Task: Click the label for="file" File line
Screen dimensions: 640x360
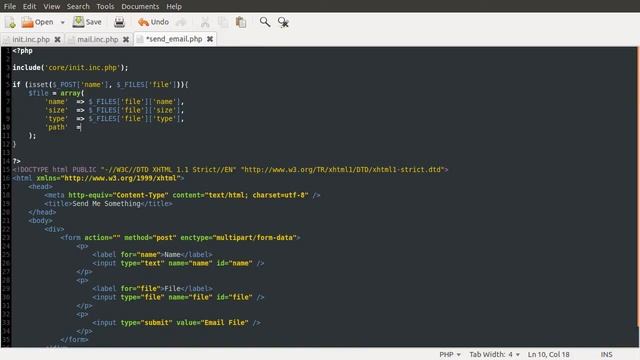Action: coord(152,289)
